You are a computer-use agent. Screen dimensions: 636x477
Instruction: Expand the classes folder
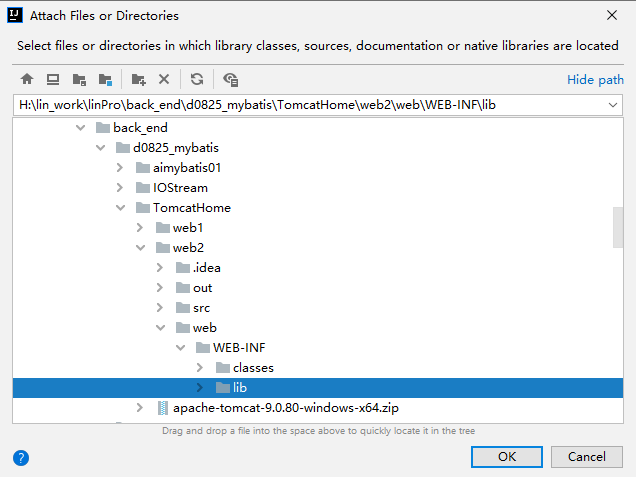pos(200,368)
